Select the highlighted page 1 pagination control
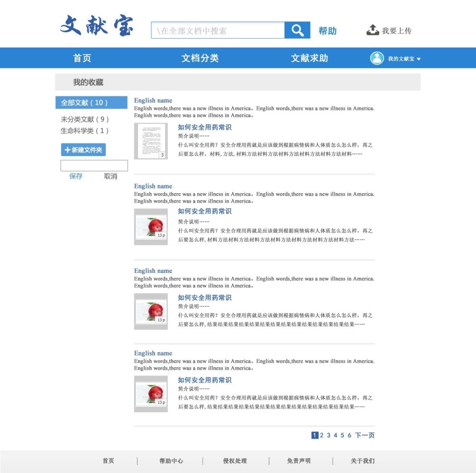Screen dimensions: 476x473 314,435
